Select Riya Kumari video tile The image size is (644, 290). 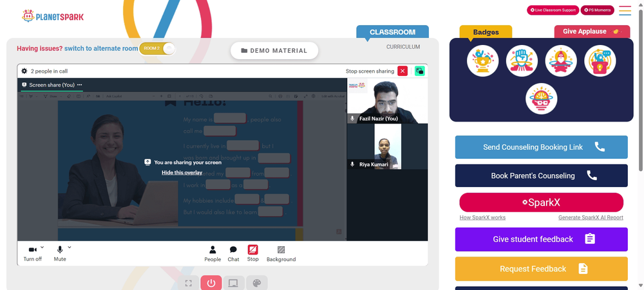(387, 147)
